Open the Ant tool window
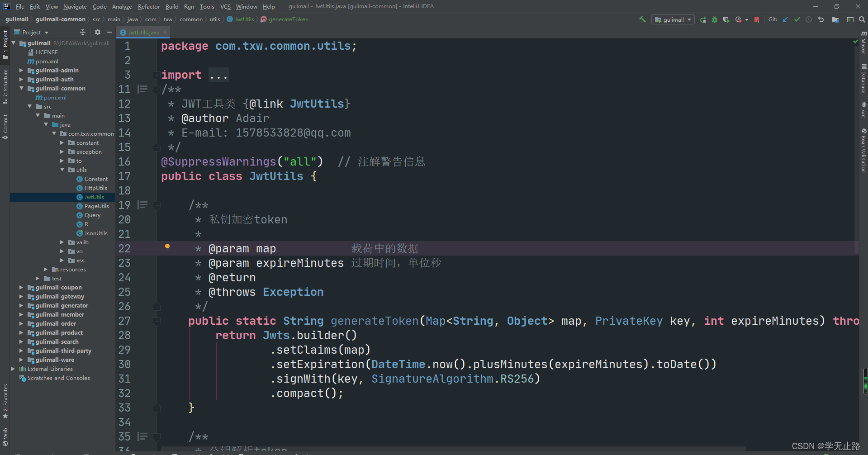 point(863,110)
